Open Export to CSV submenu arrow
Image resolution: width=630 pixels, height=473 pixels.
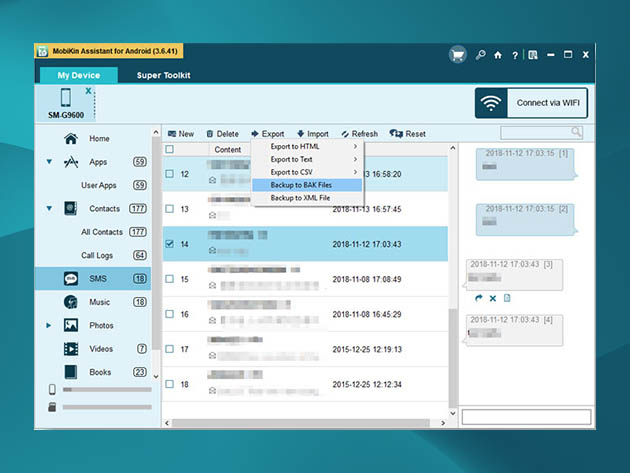[355, 172]
